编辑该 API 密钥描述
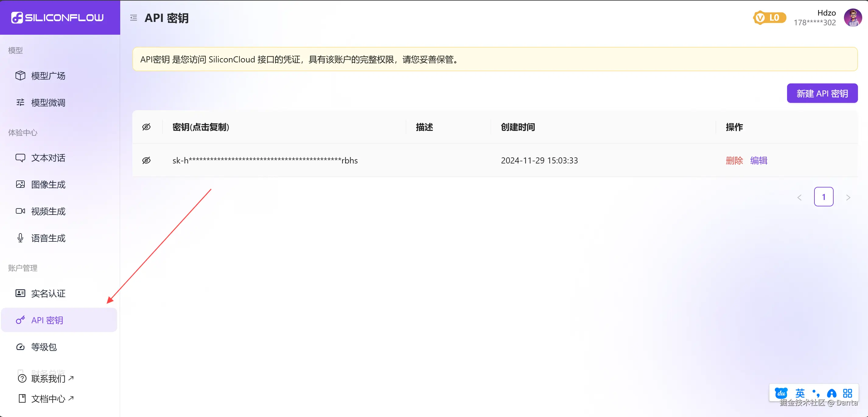This screenshot has width=868, height=417. (x=759, y=160)
